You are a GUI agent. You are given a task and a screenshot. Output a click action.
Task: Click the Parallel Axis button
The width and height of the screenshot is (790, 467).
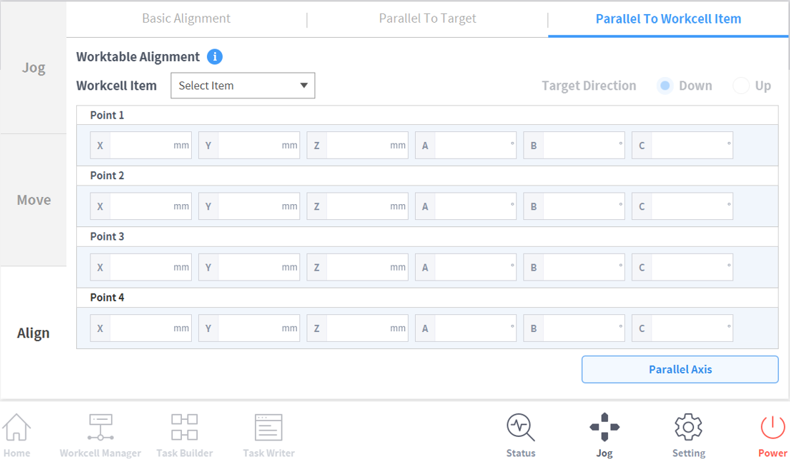coord(680,369)
